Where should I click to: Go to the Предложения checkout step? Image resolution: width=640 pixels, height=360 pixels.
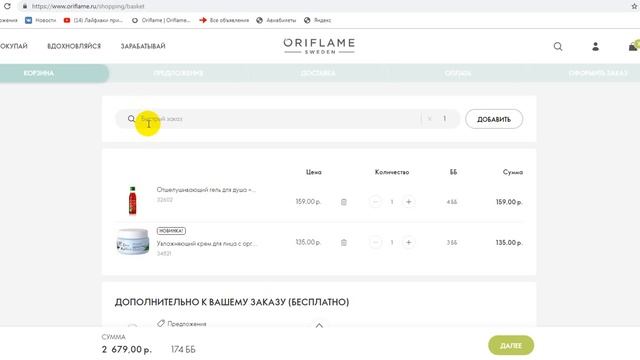pyautogui.click(x=178, y=73)
